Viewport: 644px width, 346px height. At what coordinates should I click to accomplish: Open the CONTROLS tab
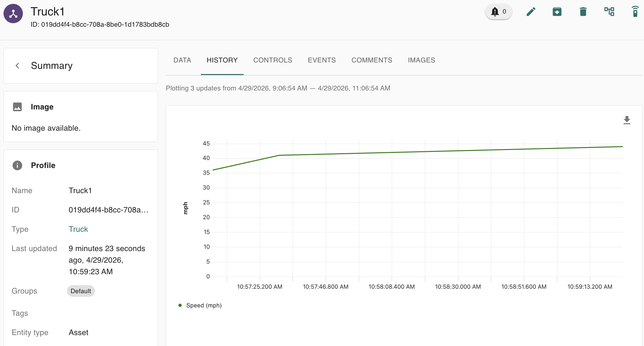pos(273,60)
